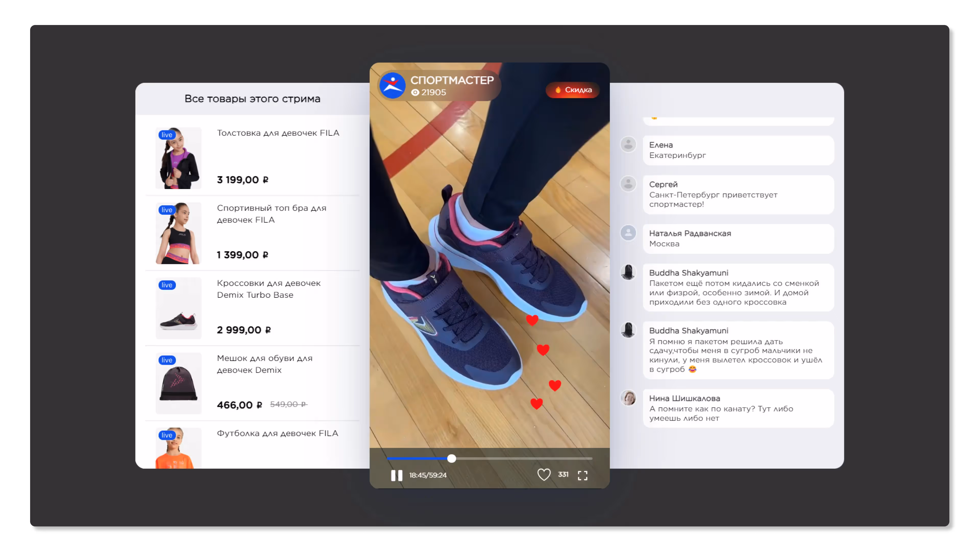The width and height of the screenshot is (980, 551).
Task: Click the 331 likes counter
Action: point(563,474)
